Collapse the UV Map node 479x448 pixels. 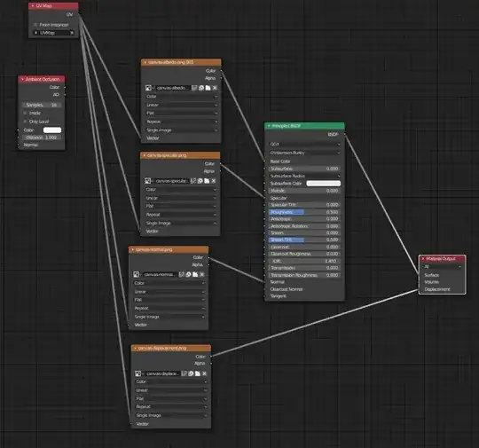click(33, 6)
